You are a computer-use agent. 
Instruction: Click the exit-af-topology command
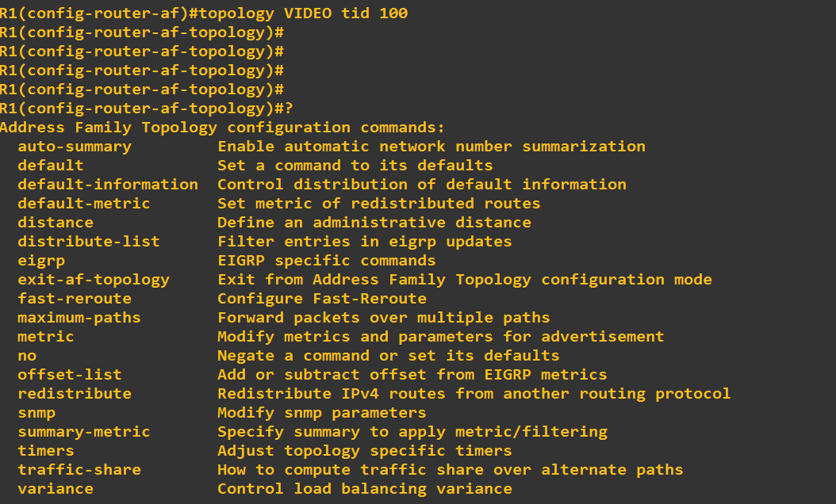coord(94,281)
